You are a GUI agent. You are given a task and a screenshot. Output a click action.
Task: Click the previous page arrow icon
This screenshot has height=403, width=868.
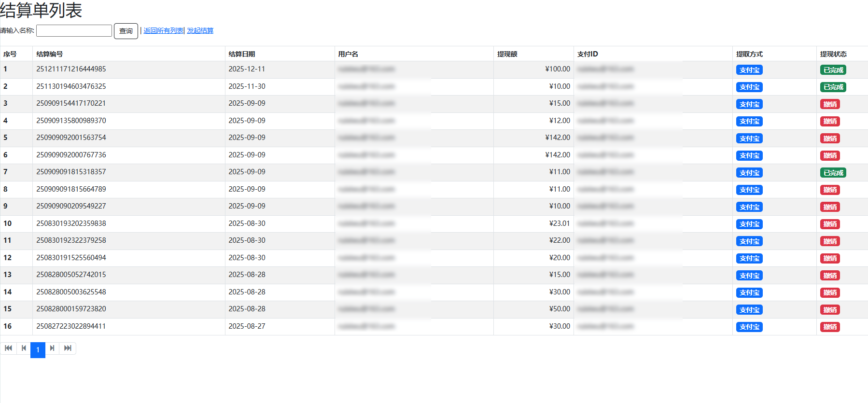pyautogui.click(x=24, y=348)
